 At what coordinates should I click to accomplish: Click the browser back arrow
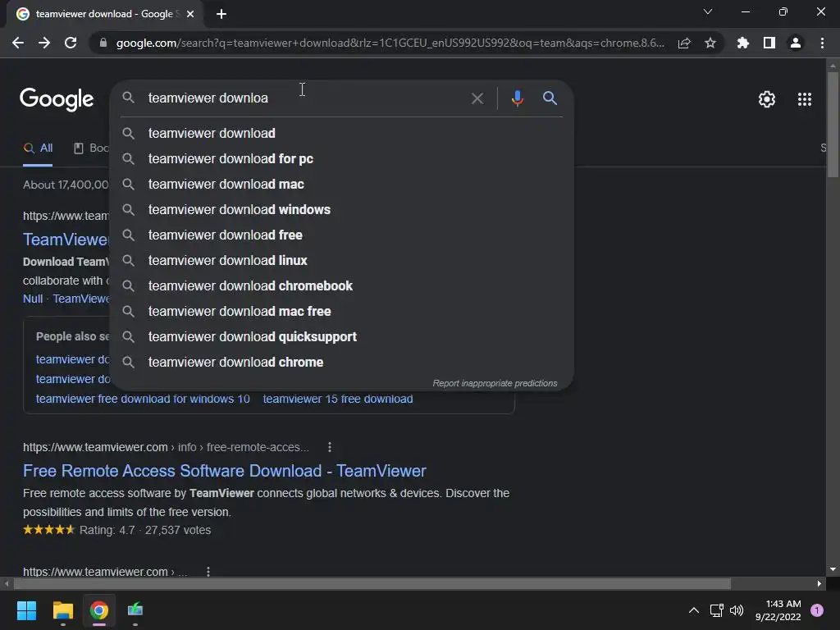18,43
